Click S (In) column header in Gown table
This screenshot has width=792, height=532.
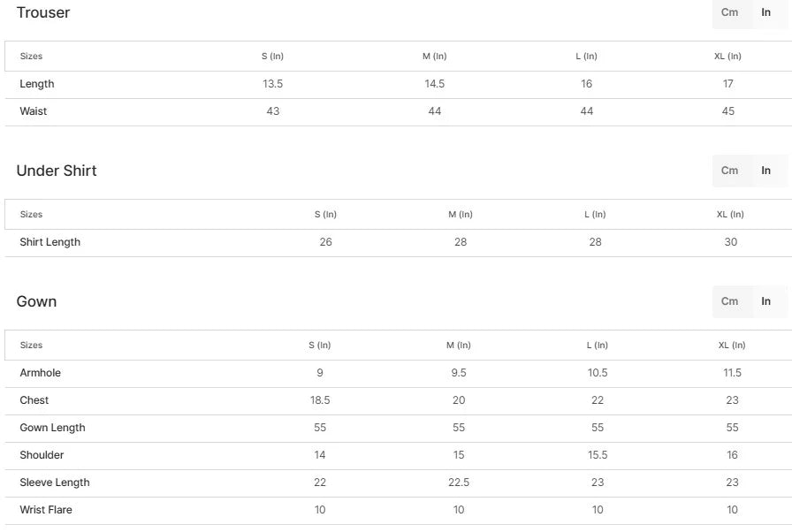(x=319, y=346)
